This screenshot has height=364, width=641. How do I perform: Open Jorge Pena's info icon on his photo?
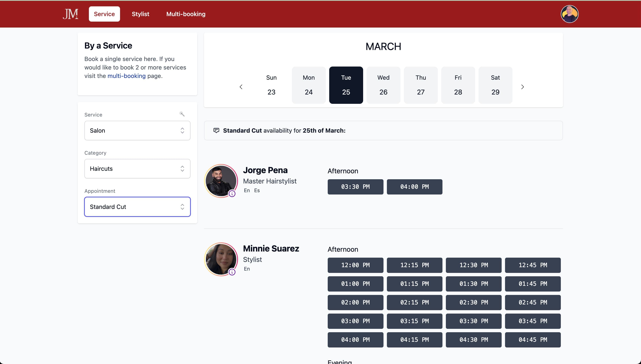[232, 194]
